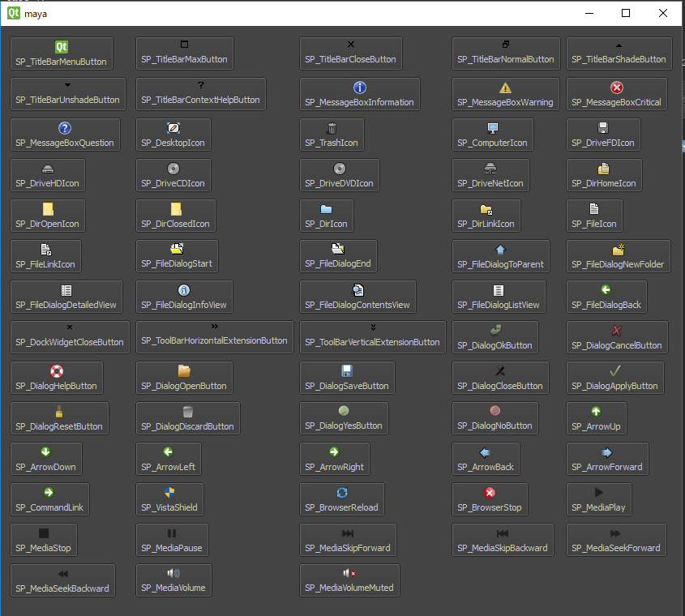Choose the SP_DialogHelpButton lifebuoy button

click(56, 378)
